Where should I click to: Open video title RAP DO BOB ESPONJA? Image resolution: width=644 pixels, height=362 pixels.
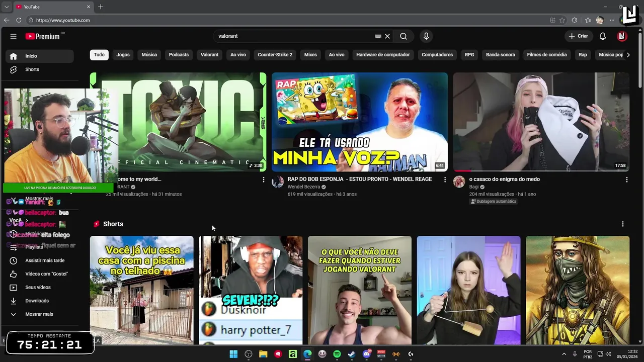(360, 179)
